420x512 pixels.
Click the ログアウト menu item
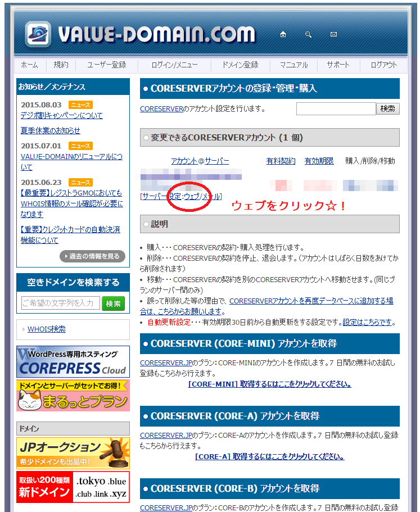[384, 65]
